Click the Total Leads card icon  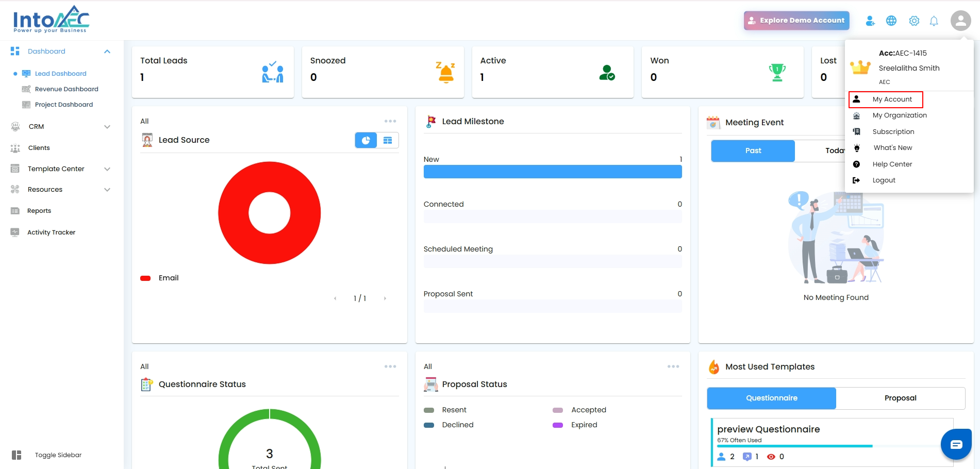[273, 72]
